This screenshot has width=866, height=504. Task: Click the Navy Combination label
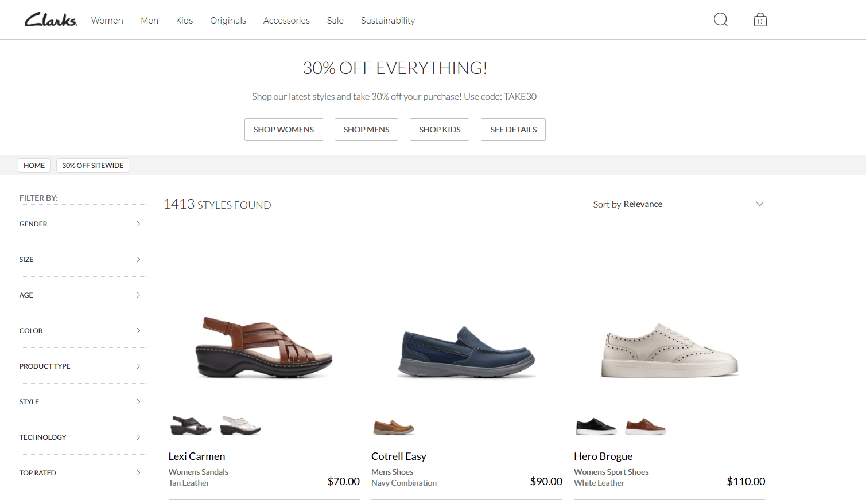coord(404,483)
